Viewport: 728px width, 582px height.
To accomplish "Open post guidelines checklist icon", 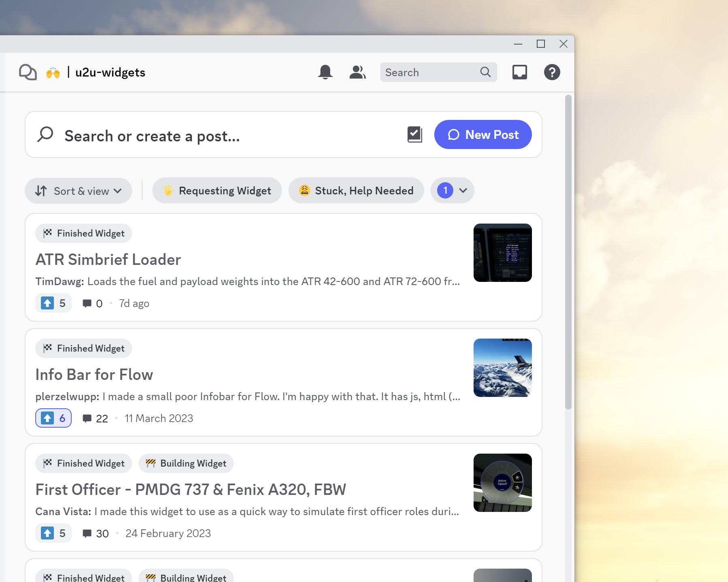I will point(414,134).
